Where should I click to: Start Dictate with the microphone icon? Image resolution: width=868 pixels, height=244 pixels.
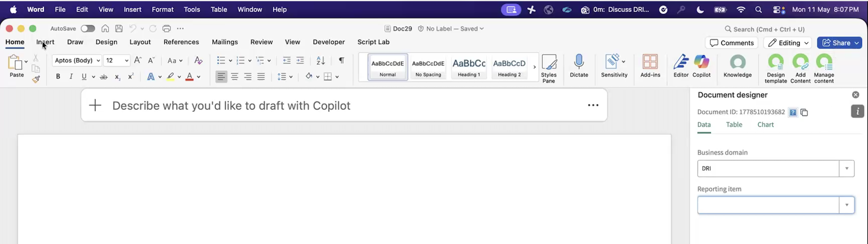click(x=579, y=66)
